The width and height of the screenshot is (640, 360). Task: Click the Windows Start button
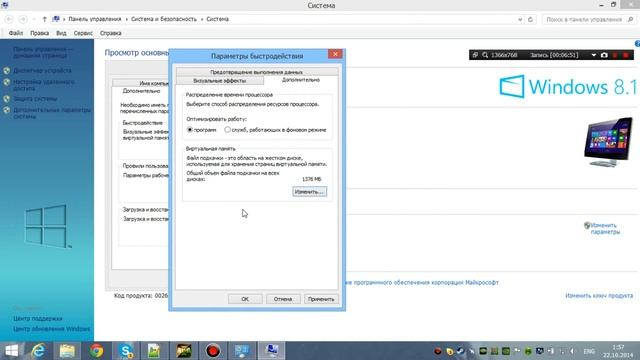point(12,351)
